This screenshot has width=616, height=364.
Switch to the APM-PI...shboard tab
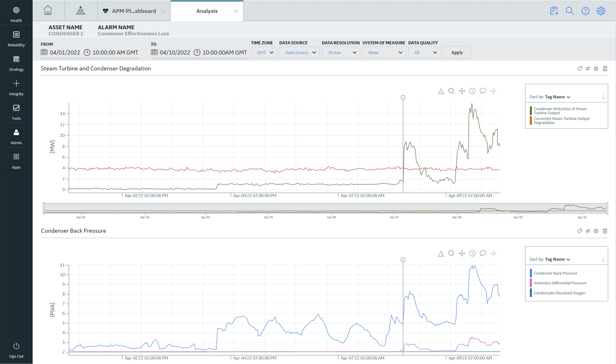coord(134,11)
